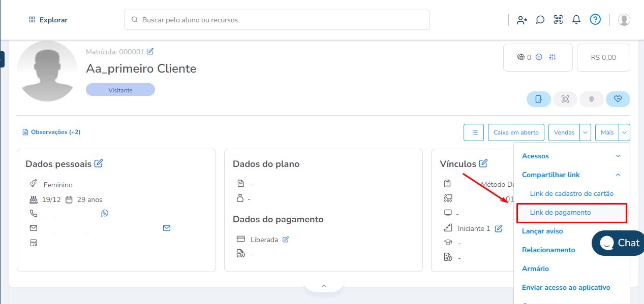Image resolution: width=644 pixels, height=304 pixels.
Task: Collapse the Compartilhar link submenu
Action: pos(618,175)
